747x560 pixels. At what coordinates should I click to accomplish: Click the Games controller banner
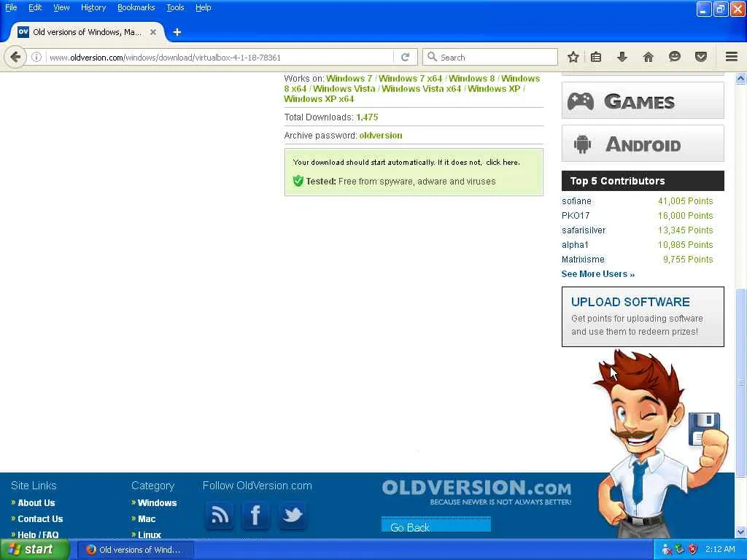[643, 101]
